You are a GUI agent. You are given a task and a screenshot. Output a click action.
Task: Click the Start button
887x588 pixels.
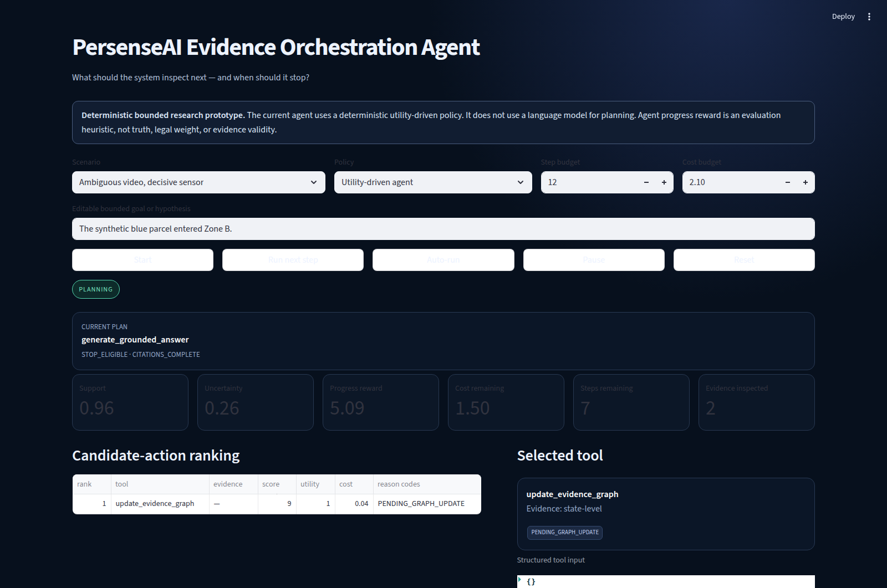(142, 260)
